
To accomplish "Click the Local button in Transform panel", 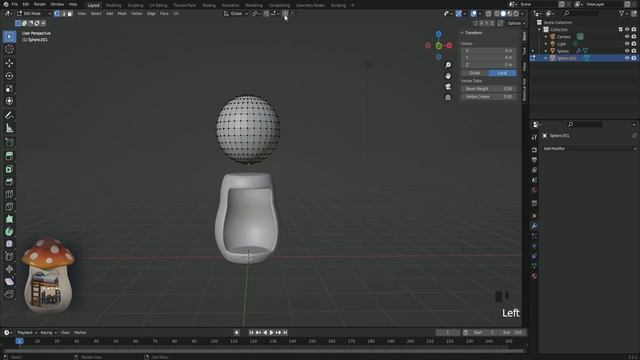I will (502, 73).
